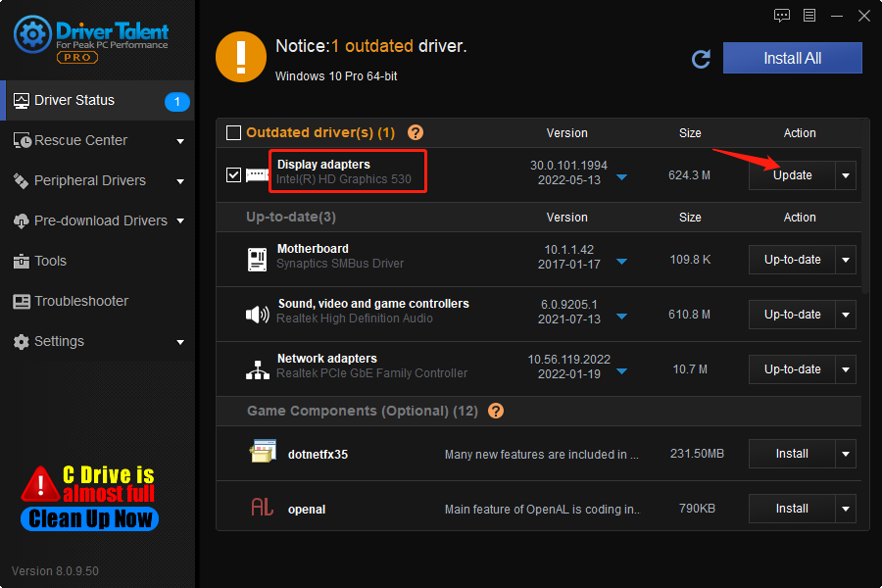
Task: Click the Tools toolbox icon
Action: (x=21, y=261)
